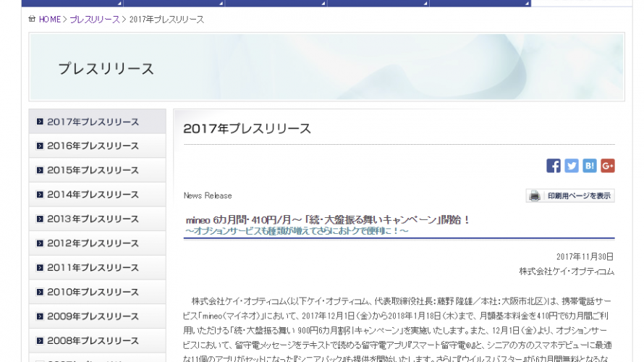644x362 pixels.
Task: Click the プレスリリース banner heading
Action: (106, 68)
